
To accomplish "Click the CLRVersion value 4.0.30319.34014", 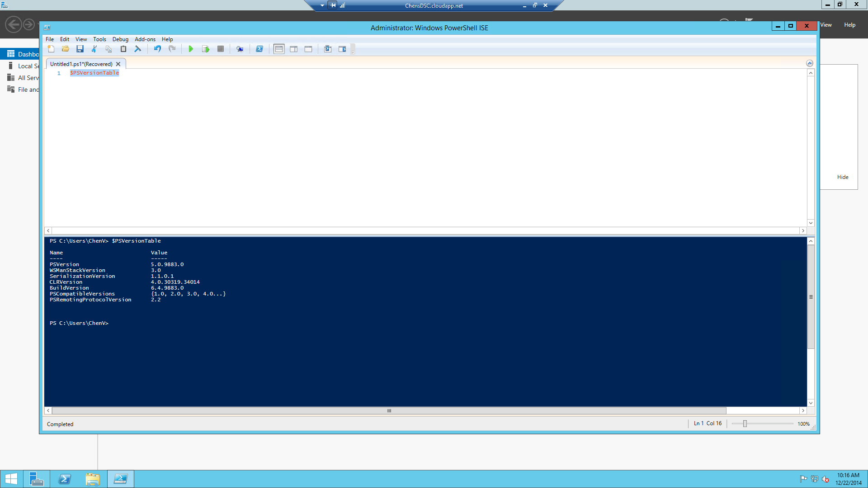I will 175,282.
